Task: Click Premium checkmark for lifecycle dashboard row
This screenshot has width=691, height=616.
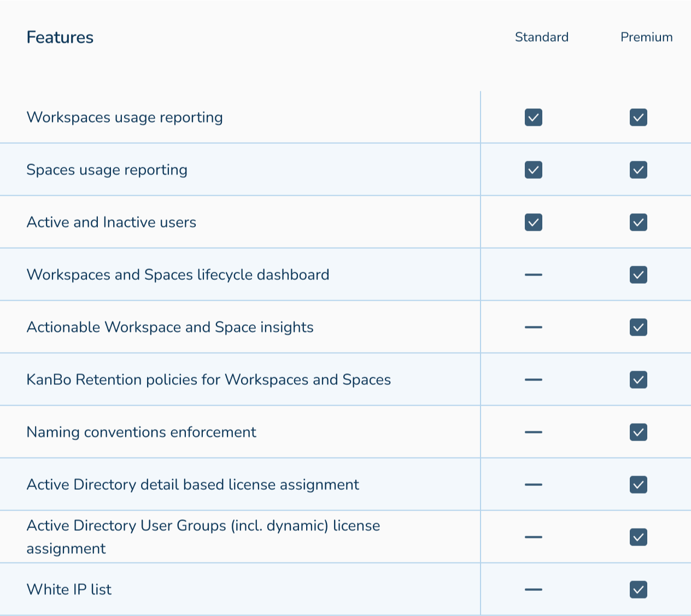Action: pyautogui.click(x=638, y=275)
